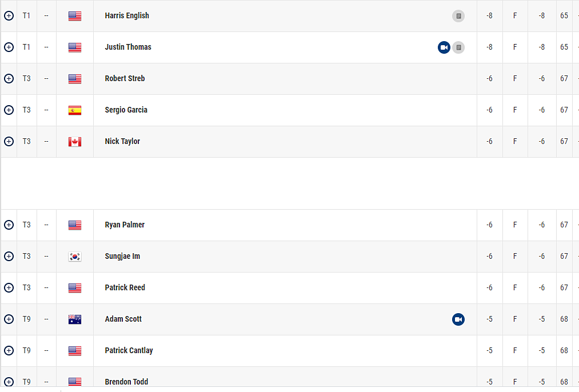Open Brendon Todd player name link

click(126, 382)
